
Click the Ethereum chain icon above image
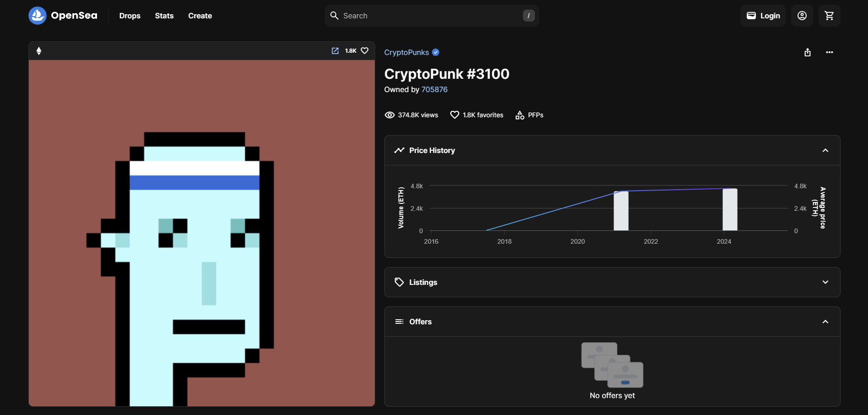[x=39, y=51]
